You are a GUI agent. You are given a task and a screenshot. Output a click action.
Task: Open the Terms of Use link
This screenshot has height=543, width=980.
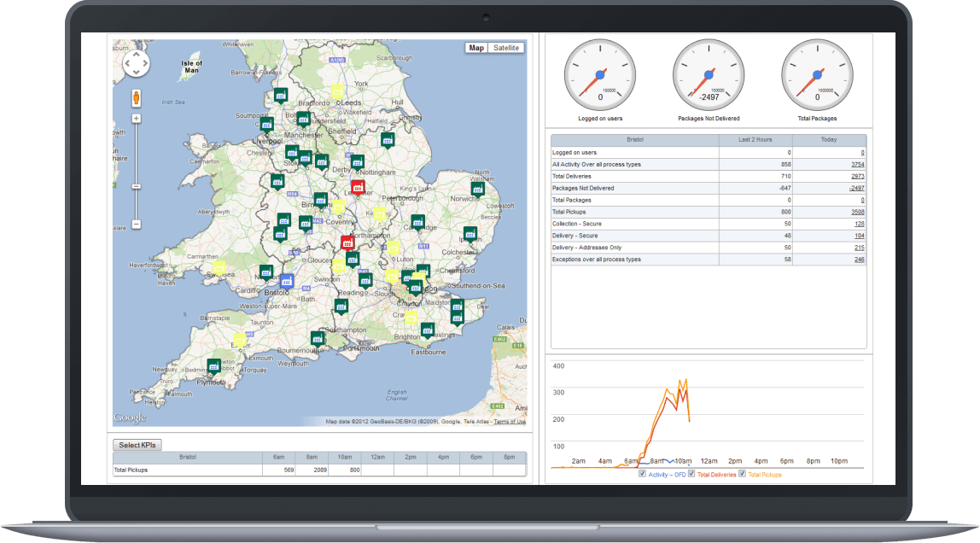509,421
